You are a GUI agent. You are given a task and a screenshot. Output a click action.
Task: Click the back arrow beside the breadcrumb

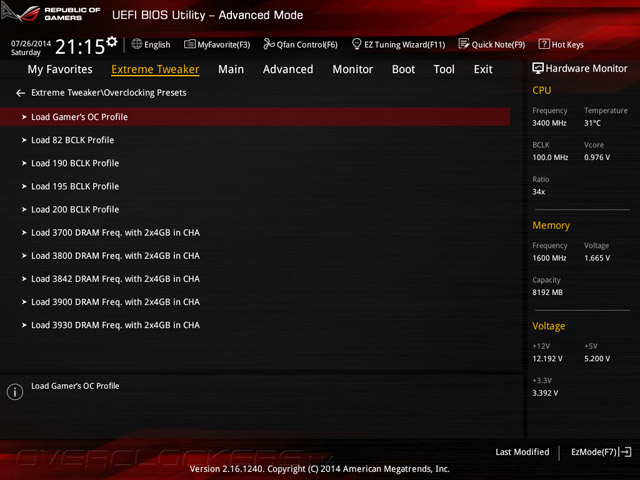tap(20, 93)
